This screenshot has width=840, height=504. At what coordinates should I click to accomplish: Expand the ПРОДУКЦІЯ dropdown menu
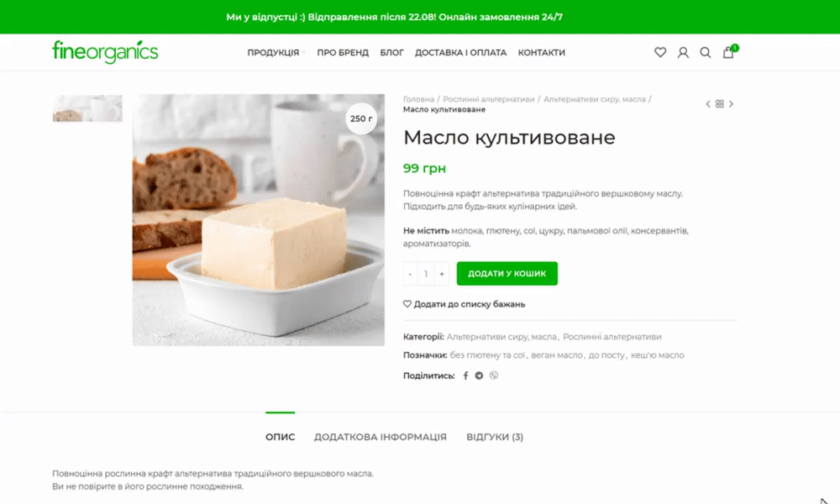pos(276,52)
